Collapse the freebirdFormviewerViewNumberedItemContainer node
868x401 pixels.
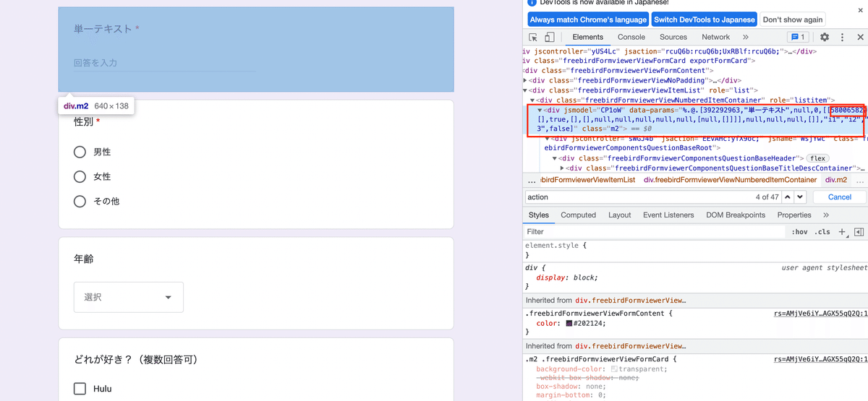[533, 100]
